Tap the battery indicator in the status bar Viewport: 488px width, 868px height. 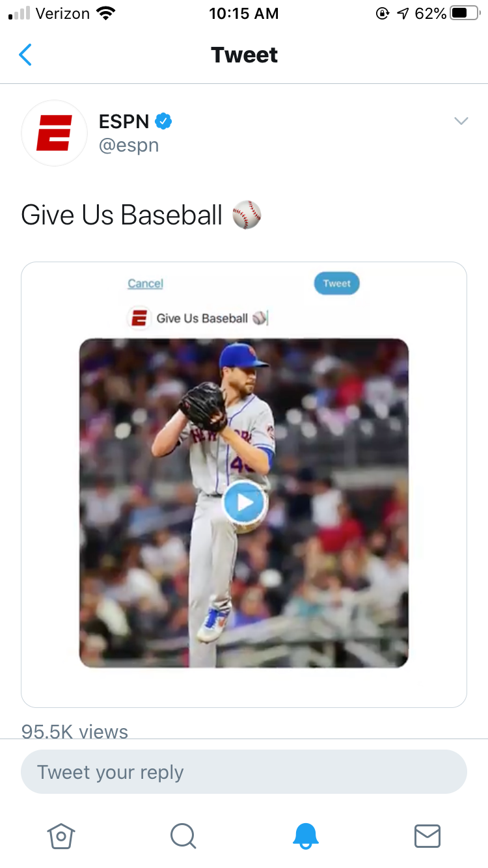point(465,13)
